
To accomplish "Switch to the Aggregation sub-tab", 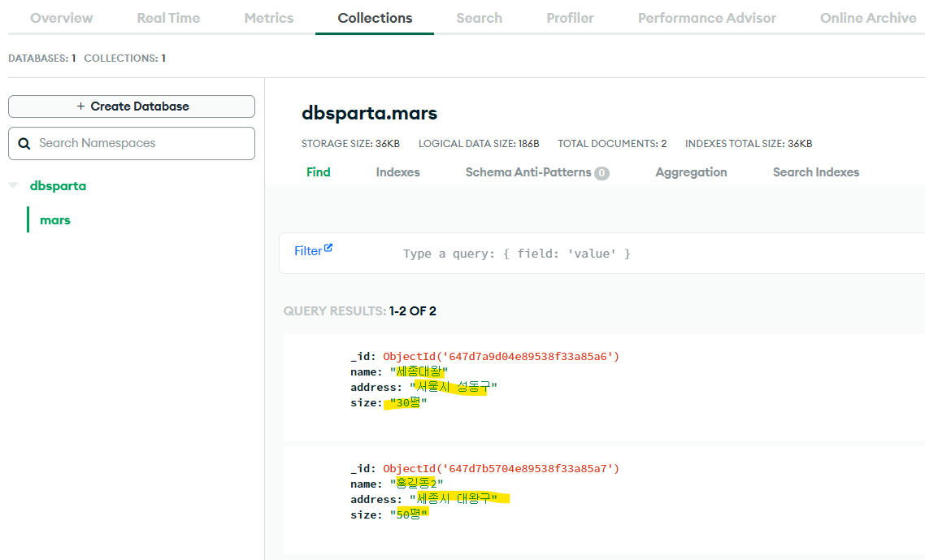I will pyautogui.click(x=691, y=172).
